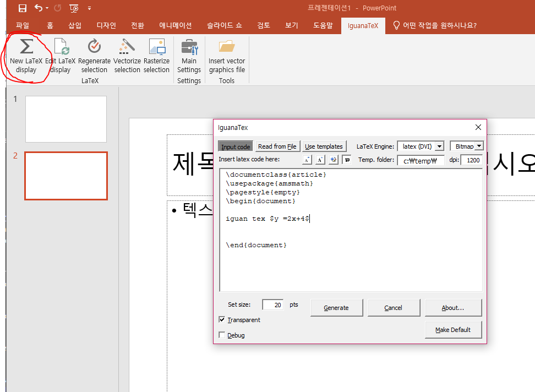Viewport: 535px width, 392px height.
Task: Click the Generate button
Action: (336, 307)
